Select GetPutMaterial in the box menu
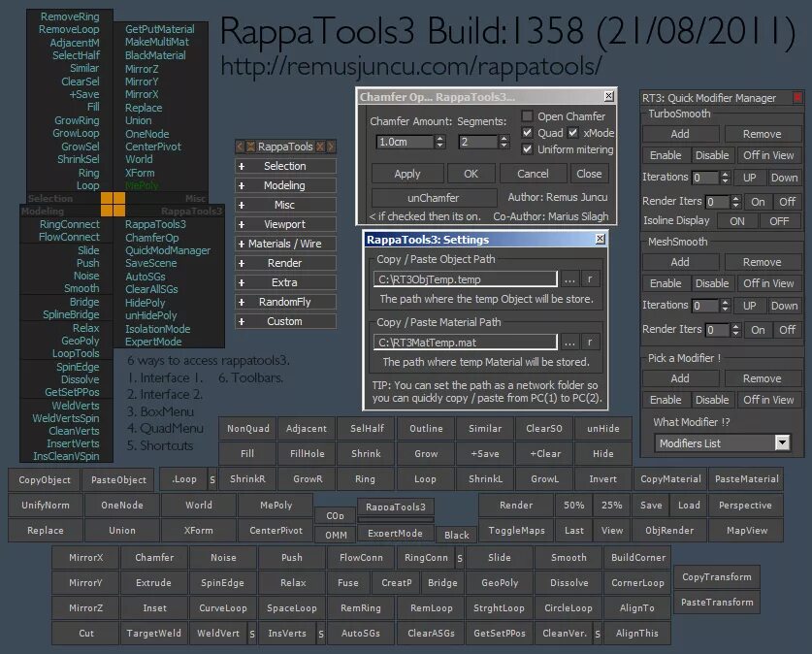The height and width of the screenshot is (654, 812). 159,29
